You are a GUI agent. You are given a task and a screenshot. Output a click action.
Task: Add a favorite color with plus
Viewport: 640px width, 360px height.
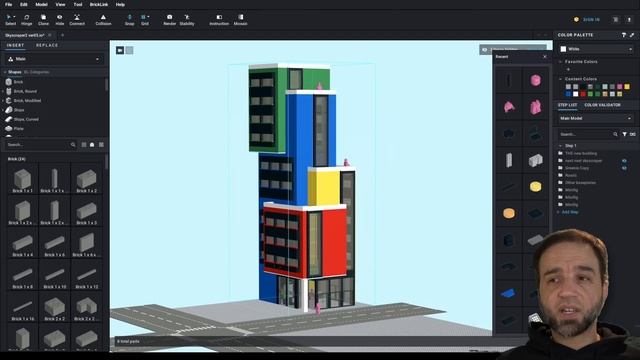click(x=568, y=69)
